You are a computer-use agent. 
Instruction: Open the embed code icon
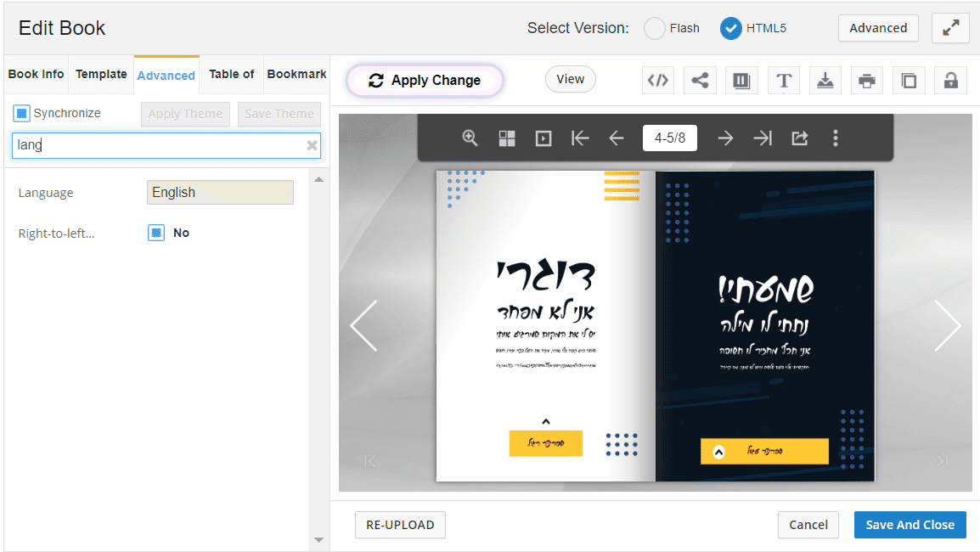click(658, 80)
